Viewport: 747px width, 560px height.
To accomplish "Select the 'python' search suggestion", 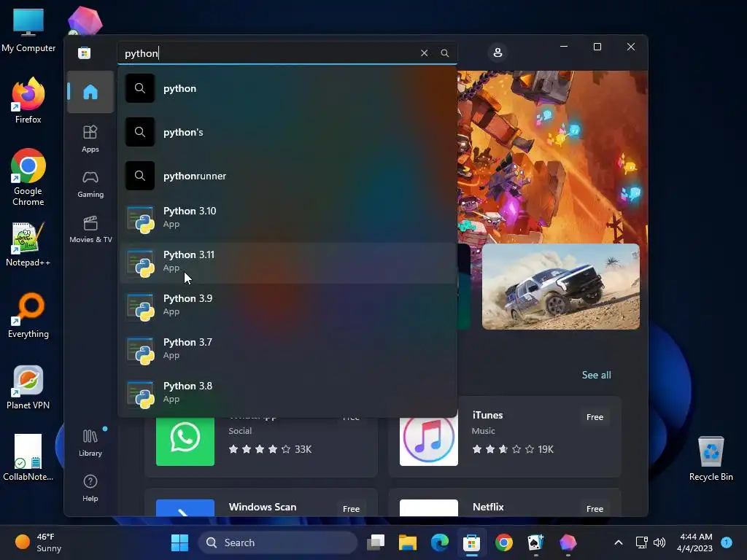I will coord(287,88).
